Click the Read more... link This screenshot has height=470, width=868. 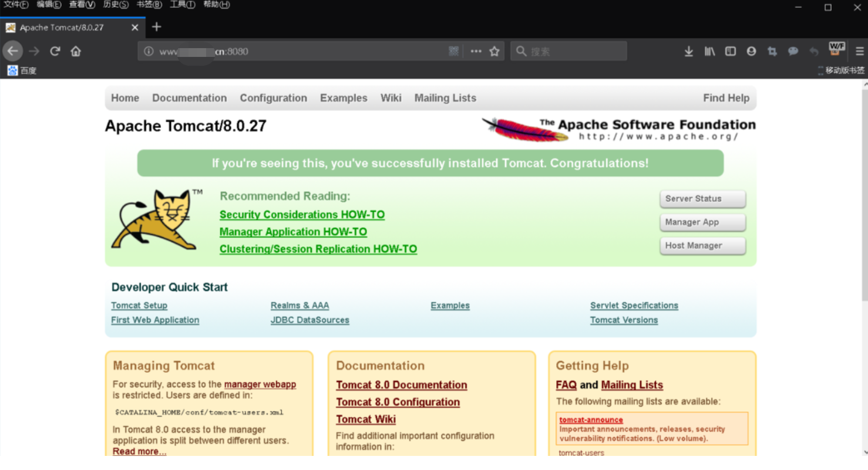tap(140, 451)
